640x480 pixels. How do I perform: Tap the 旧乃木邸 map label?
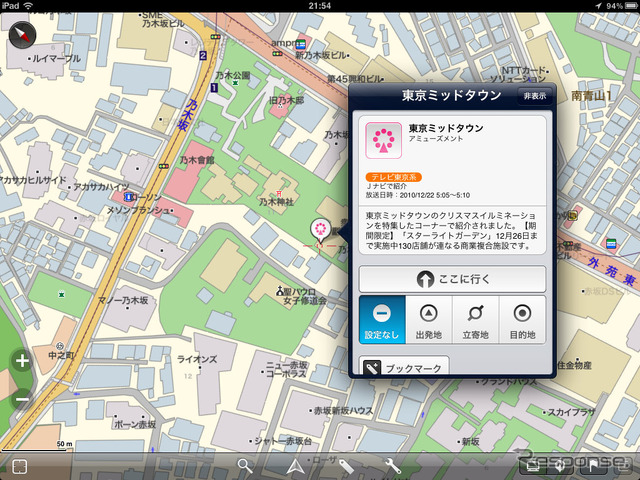(x=286, y=100)
